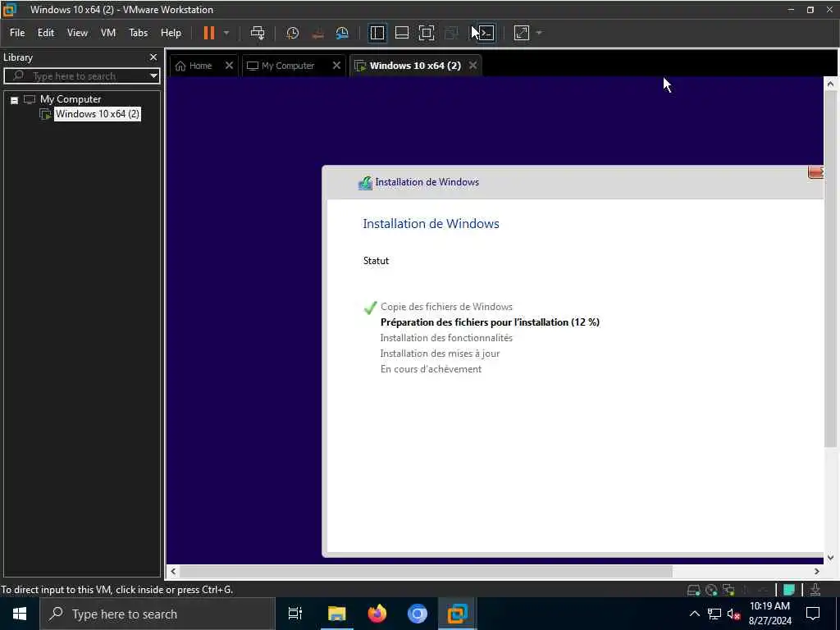Open the power options dropdown arrow beside pause
Viewport: 840px width, 630px height.
[x=226, y=33]
